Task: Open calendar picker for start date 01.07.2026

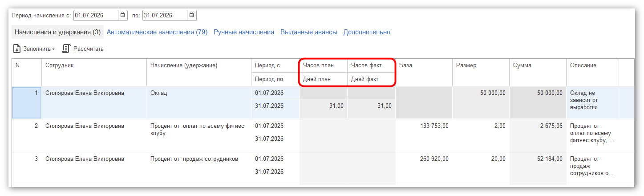Action: coord(123,15)
